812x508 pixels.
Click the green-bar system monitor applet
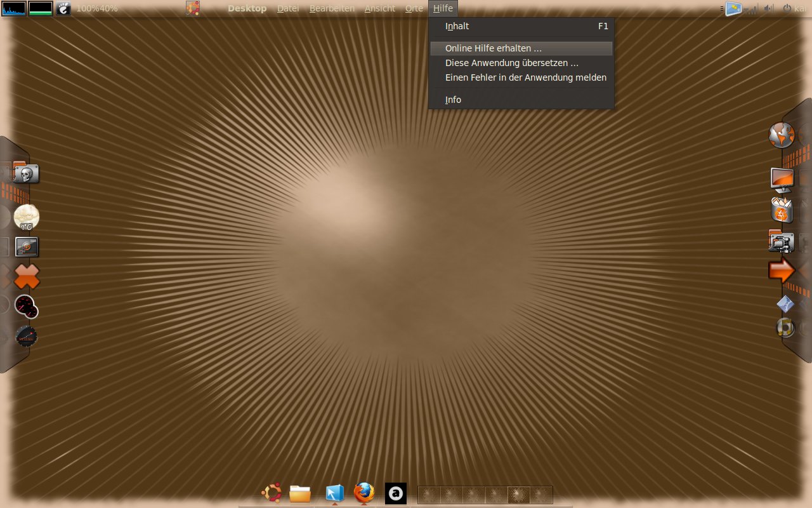[x=41, y=8]
